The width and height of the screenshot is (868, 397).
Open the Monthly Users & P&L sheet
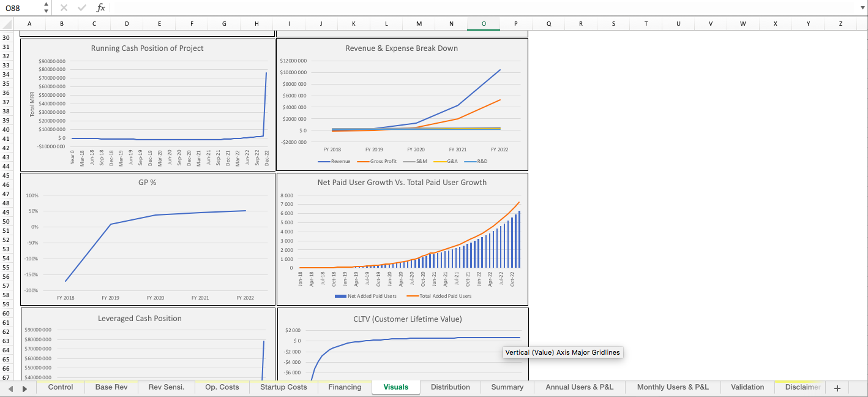(x=672, y=387)
